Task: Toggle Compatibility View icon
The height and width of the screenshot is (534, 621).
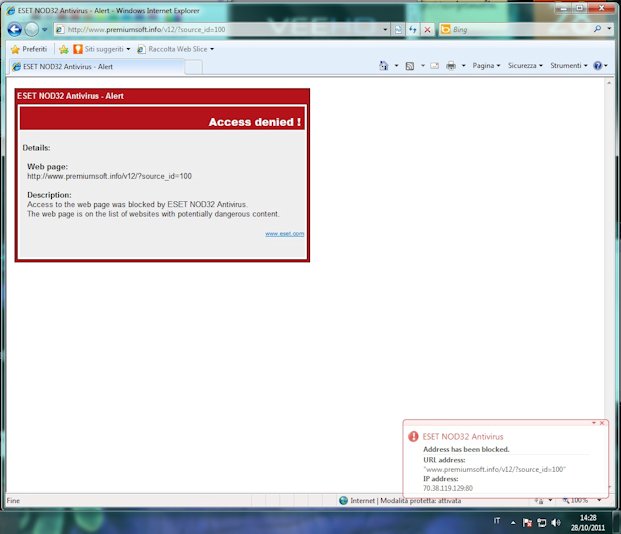Action: pos(398,30)
